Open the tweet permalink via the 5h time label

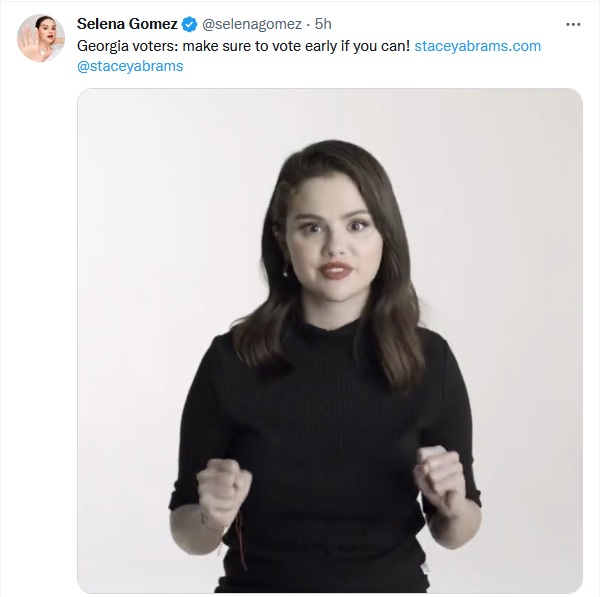(323, 25)
